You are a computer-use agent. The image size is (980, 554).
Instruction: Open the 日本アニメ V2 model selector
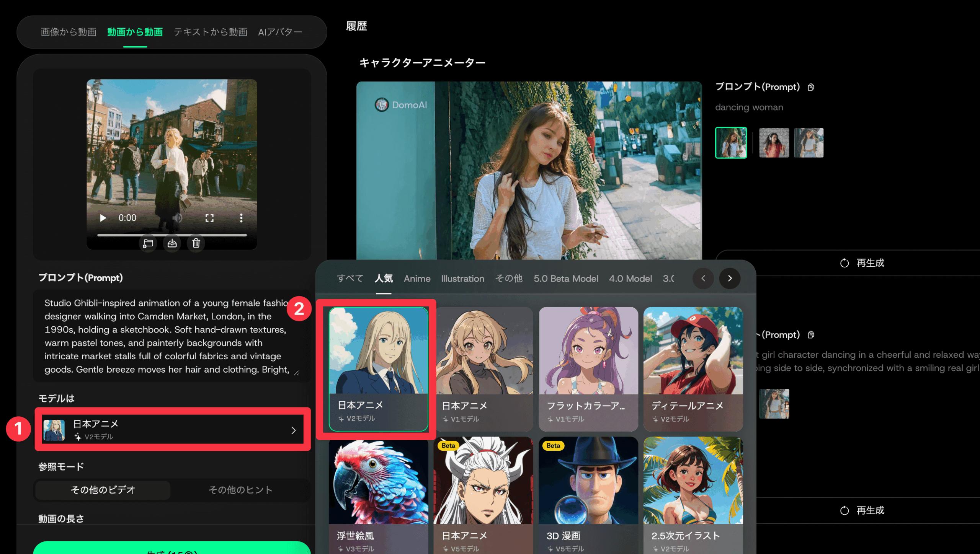point(172,430)
